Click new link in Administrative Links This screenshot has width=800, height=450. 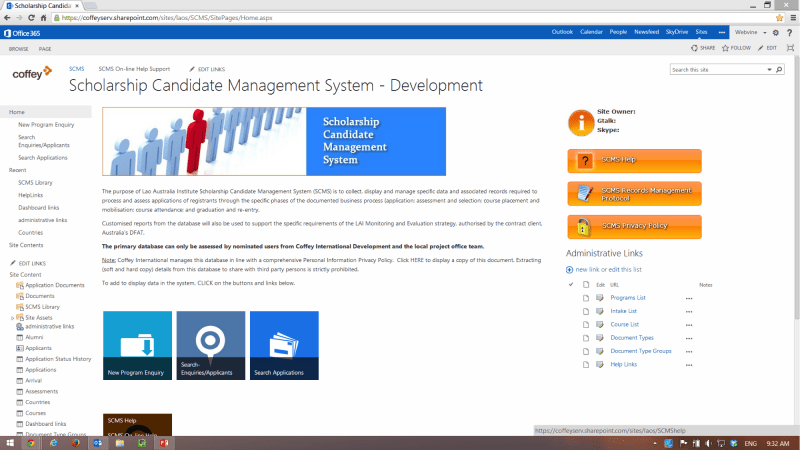(x=587, y=269)
